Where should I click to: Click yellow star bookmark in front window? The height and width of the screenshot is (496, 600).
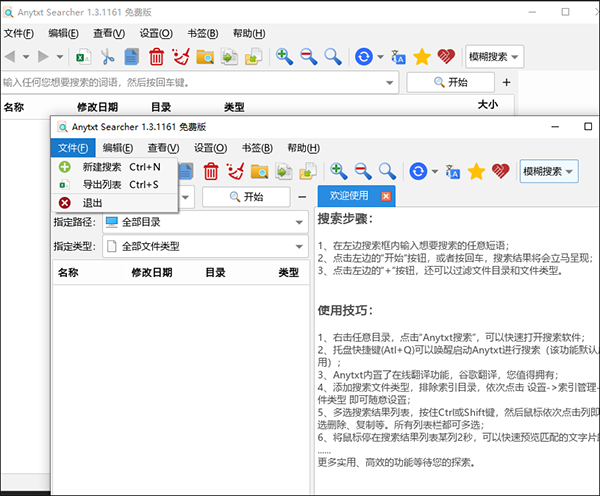tap(476, 171)
